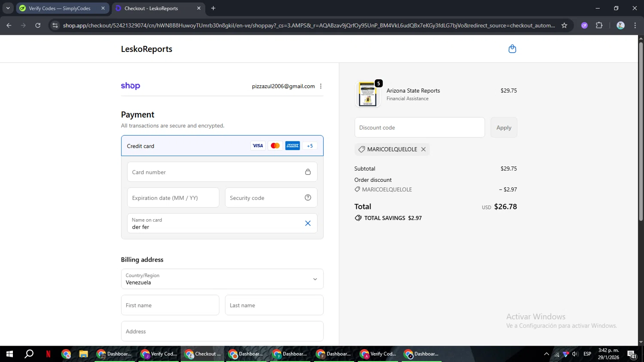Open the tab search dropdown arrow
The width and height of the screenshot is (644, 362).
(x=8, y=8)
